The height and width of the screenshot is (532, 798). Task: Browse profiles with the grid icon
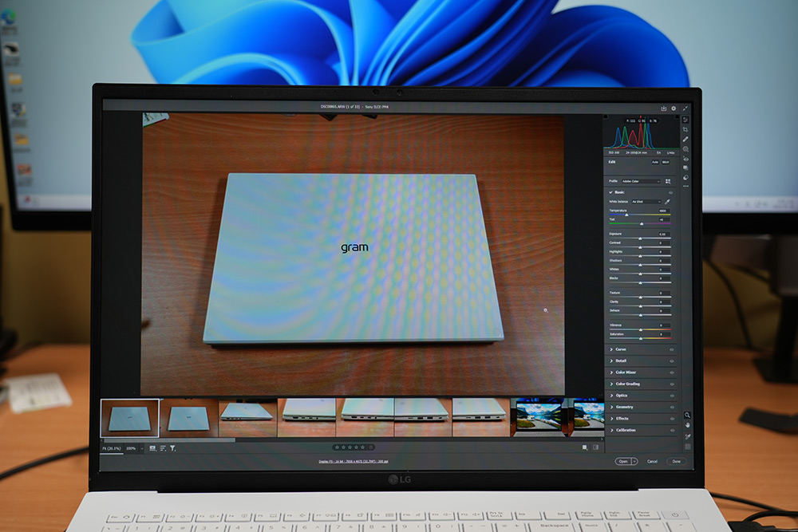668,181
